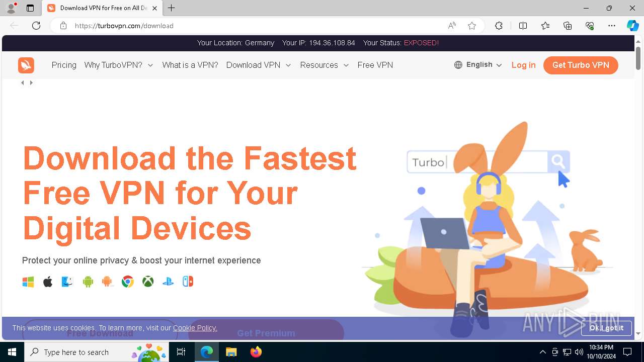Click the browser refresh icon

pos(36,26)
